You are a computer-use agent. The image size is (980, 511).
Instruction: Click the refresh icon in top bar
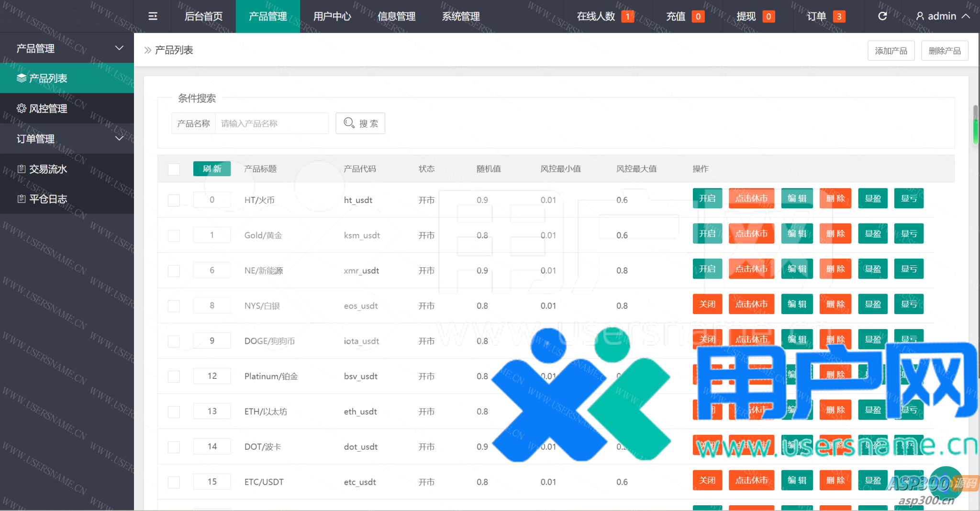pyautogui.click(x=882, y=16)
